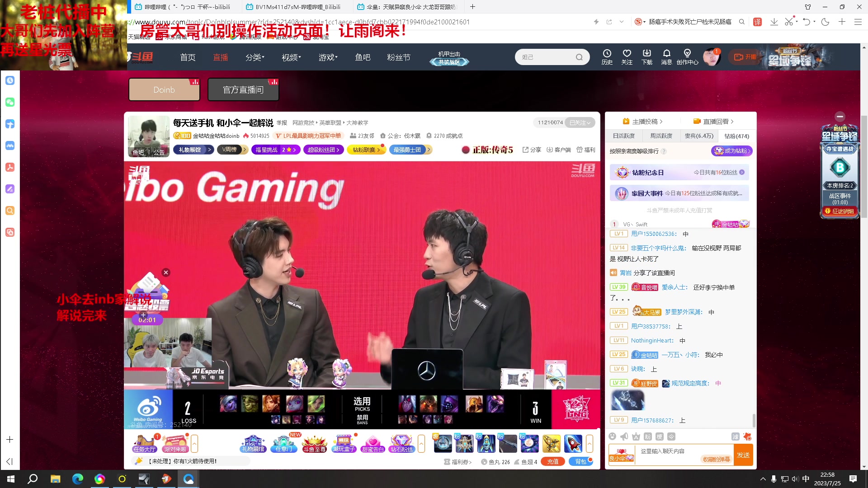The image size is (868, 488).
Task: Open 直播回看 in the chat panel
Action: click(x=713, y=121)
